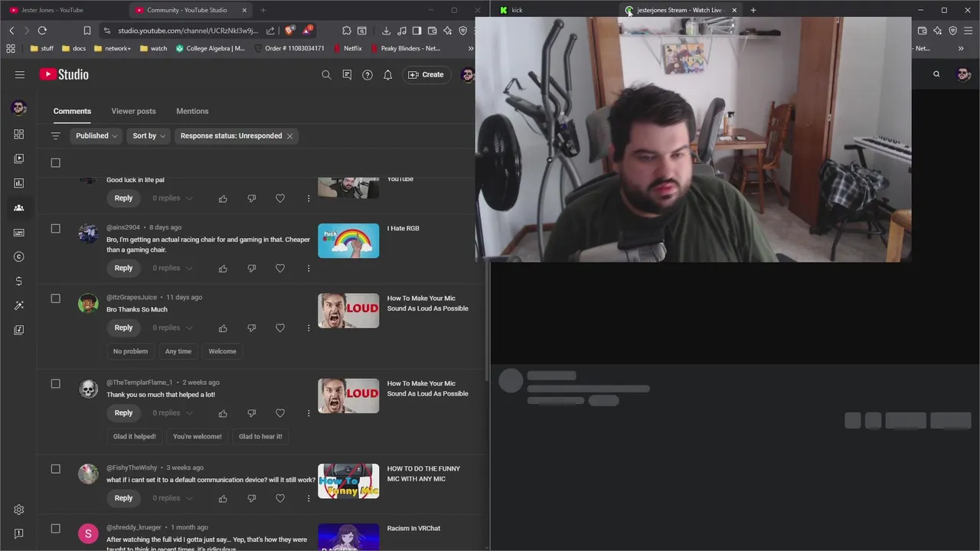Tick the checkbox for @TheTemplarFlame_1 comment
The width and height of the screenshot is (980, 551).
point(55,383)
